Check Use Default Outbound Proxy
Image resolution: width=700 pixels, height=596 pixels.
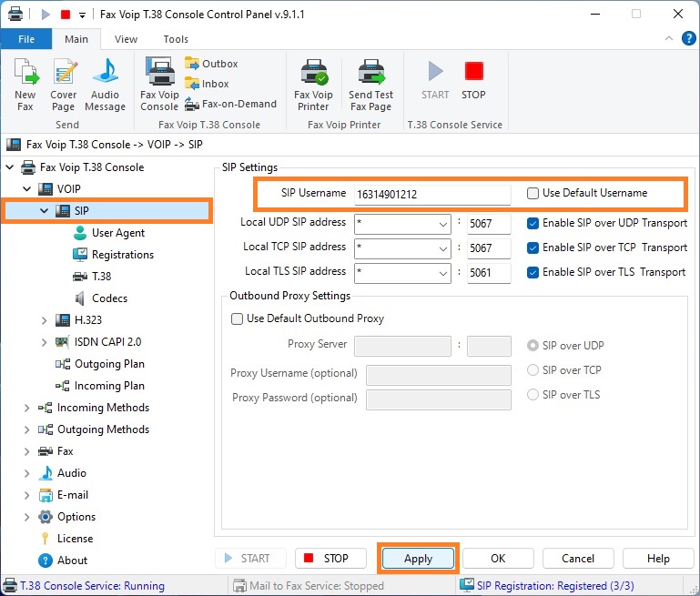[x=237, y=318]
